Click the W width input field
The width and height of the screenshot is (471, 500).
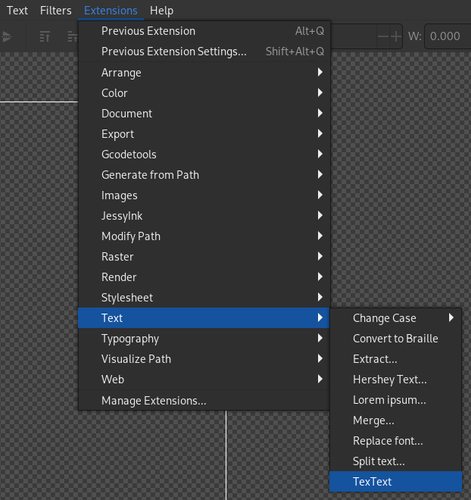[448, 36]
